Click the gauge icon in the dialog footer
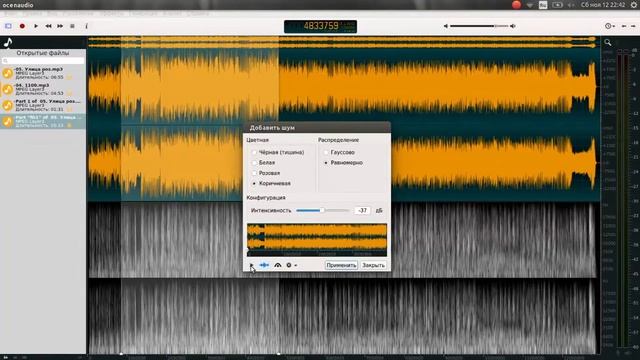Screen dimensions: 640x360 pos(278,265)
